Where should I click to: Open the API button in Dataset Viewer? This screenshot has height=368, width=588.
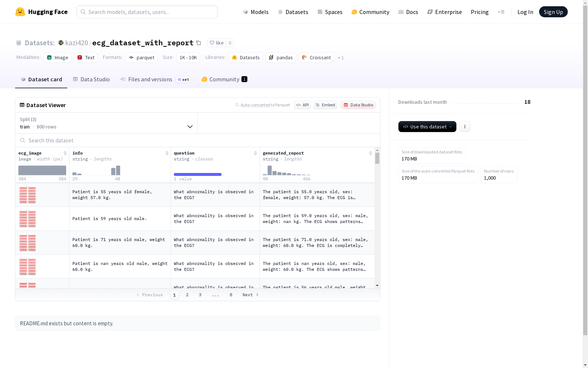302,105
